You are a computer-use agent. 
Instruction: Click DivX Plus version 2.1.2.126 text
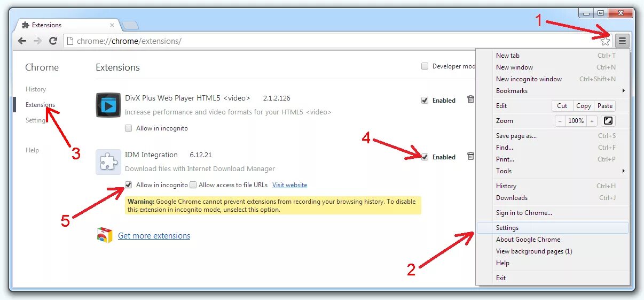277,98
